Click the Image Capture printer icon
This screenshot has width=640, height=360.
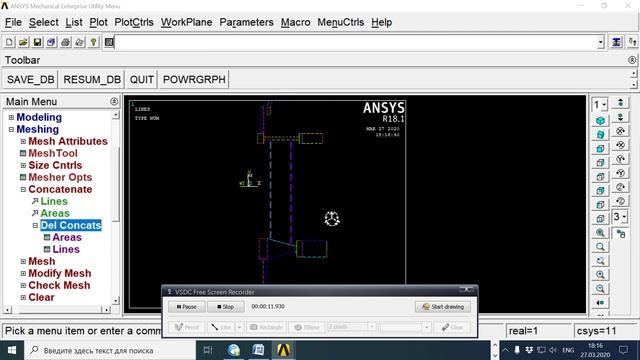pyautogui.click(x=65, y=42)
